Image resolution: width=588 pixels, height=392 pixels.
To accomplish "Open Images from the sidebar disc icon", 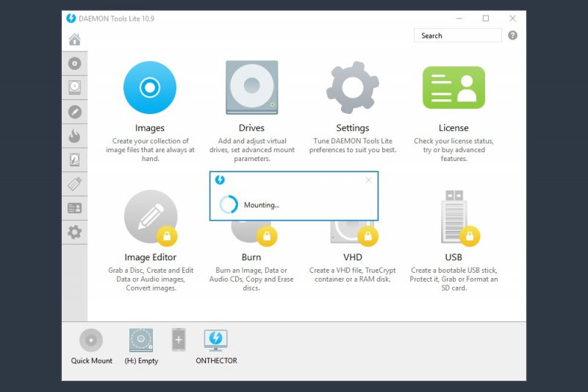I will tap(75, 63).
